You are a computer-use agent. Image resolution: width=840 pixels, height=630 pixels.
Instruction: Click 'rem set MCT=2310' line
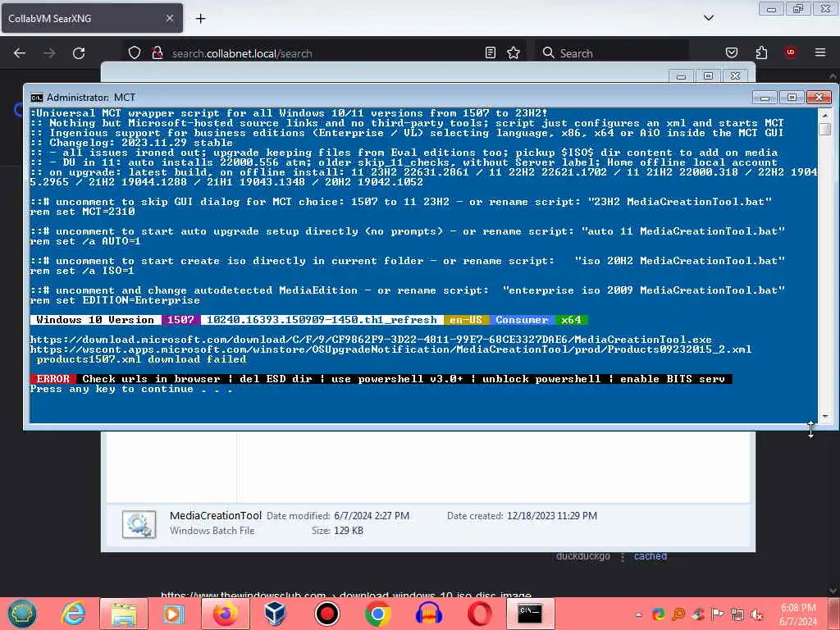[83, 212]
